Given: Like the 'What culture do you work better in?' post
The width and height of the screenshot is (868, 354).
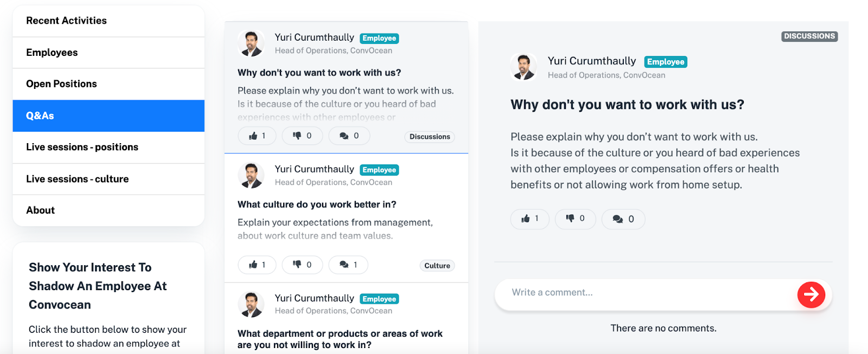Looking at the screenshot, I should pos(257,265).
